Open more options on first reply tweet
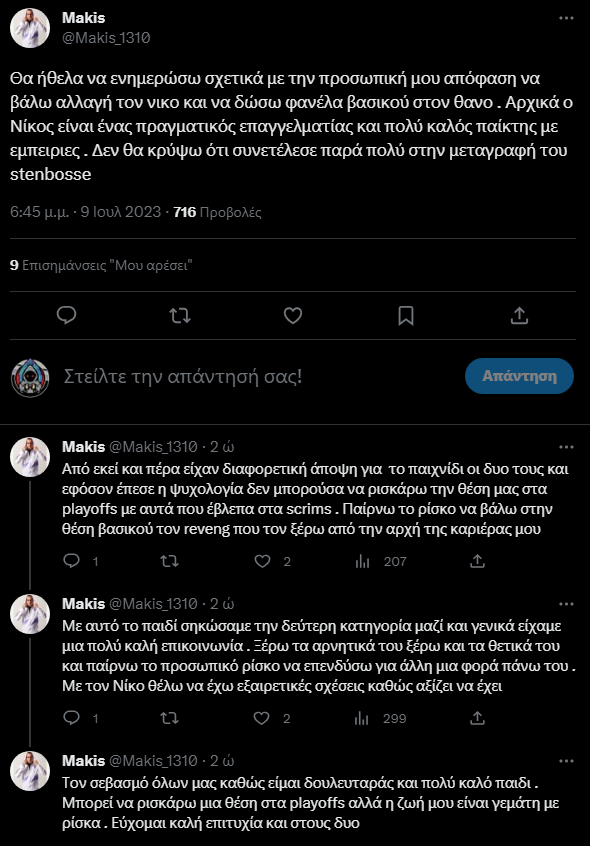 coord(566,447)
